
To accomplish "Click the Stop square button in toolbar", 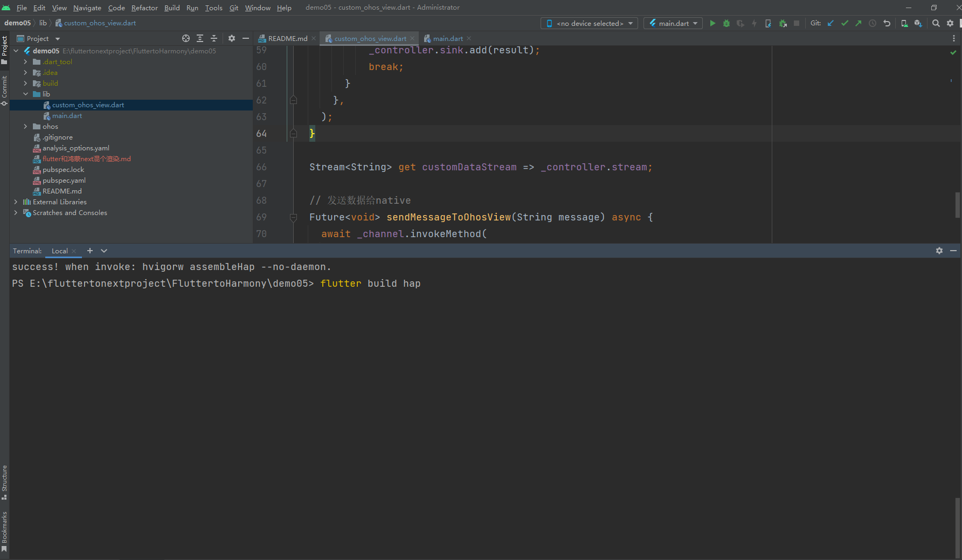I will [797, 23].
